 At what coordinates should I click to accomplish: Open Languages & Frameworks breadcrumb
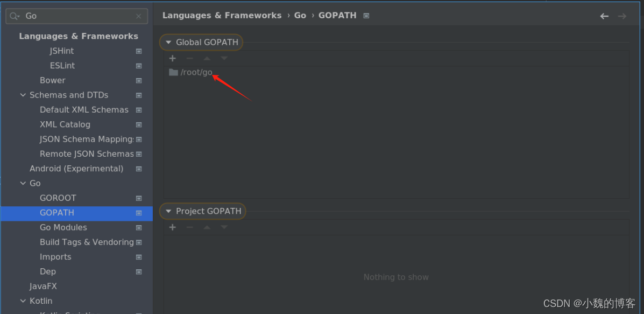[222, 15]
